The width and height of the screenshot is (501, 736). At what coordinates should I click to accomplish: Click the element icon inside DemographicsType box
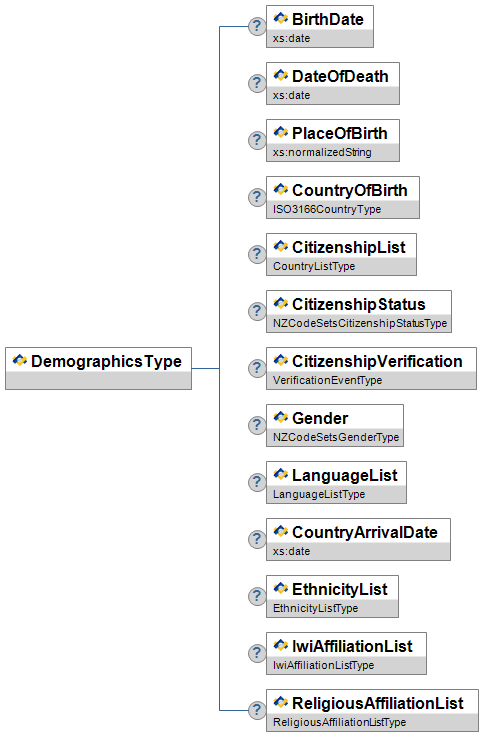pos(20,360)
